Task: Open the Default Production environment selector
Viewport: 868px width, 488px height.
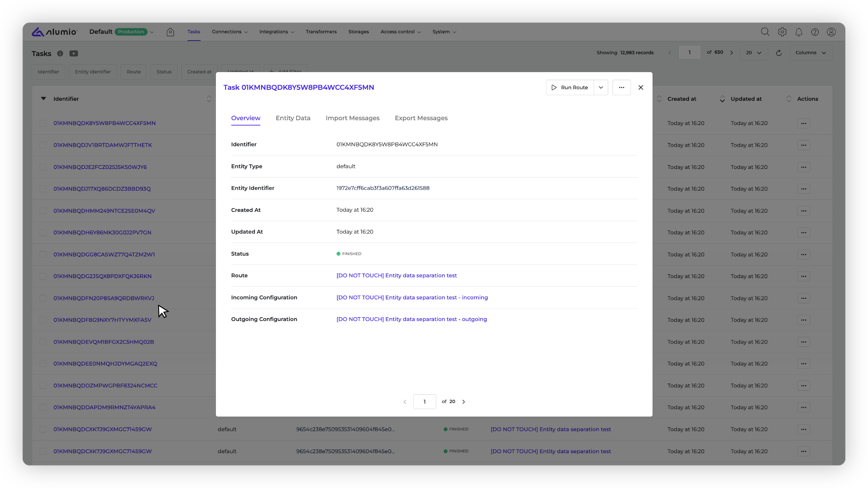Action: coord(121,32)
